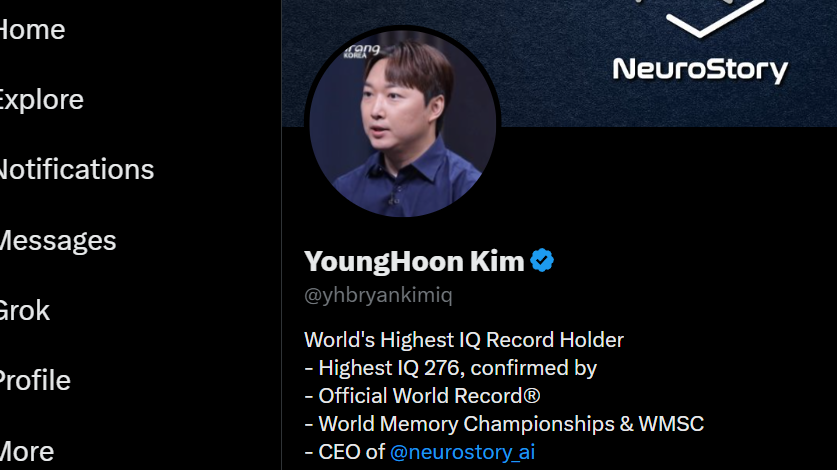Click the "CEO of" text in bio
Viewport: 837px width, 470px height.
[344, 452]
